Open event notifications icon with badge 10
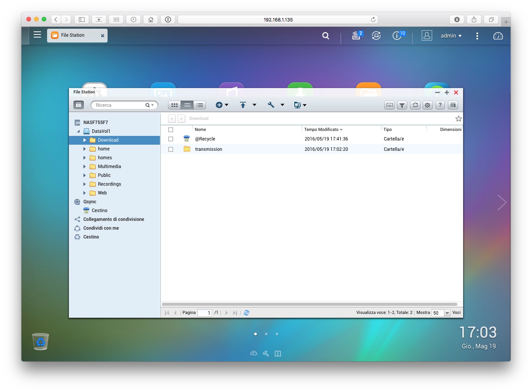 pyautogui.click(x=398, y=36)
